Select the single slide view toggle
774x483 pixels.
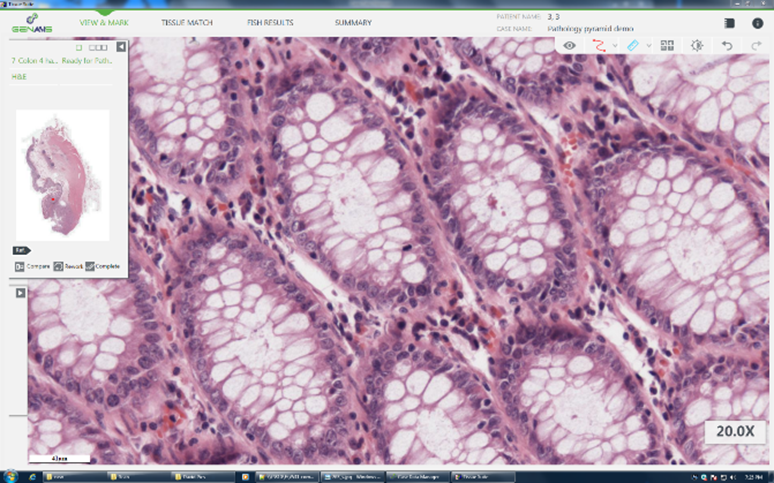point(79,46)
